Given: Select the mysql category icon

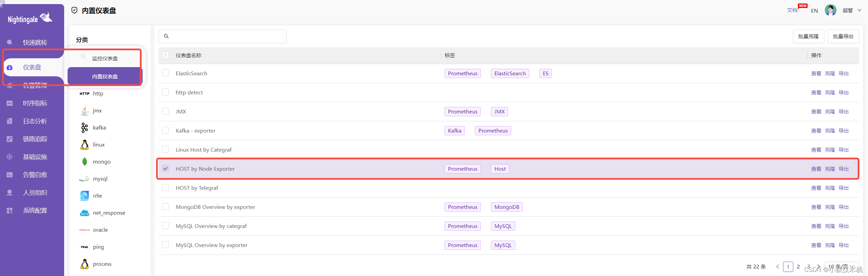Looking at the screenshot, I should (x=84, y=179).
